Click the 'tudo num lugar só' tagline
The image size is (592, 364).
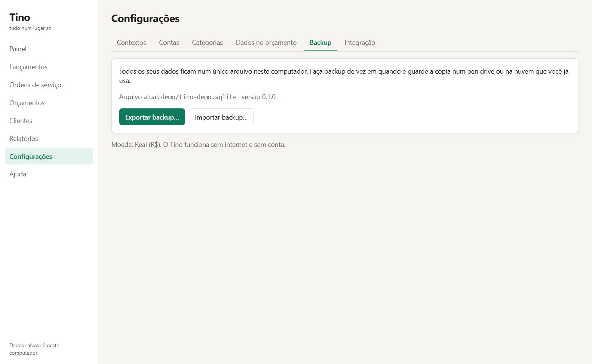[30, 28]
